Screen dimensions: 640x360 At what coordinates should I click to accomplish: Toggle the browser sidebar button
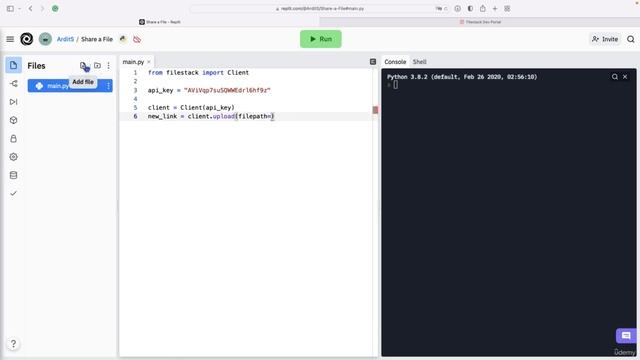pos(10,8)
